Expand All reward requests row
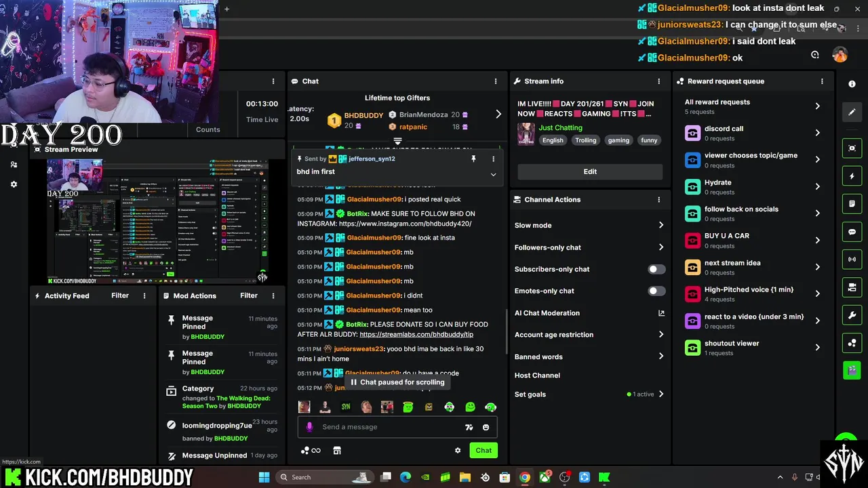 pos(753,106)
